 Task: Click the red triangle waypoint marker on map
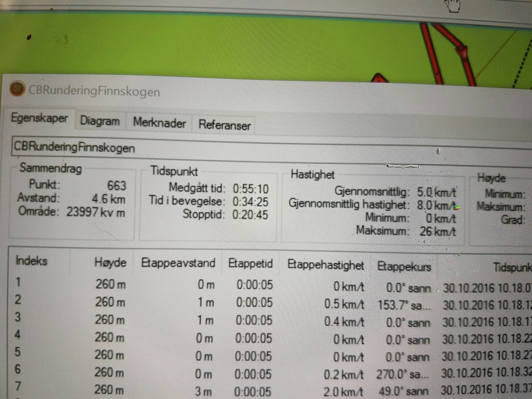[379, 78]
